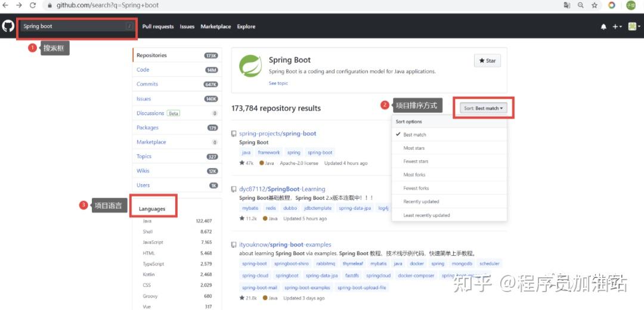Viewport: 644px width, 310px height.
Task: Open Pull requests in the header
Action: tap(158, 26)
